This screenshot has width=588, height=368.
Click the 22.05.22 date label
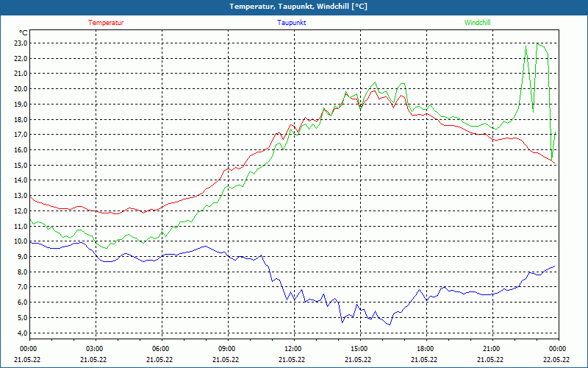(x=557, y=359)
